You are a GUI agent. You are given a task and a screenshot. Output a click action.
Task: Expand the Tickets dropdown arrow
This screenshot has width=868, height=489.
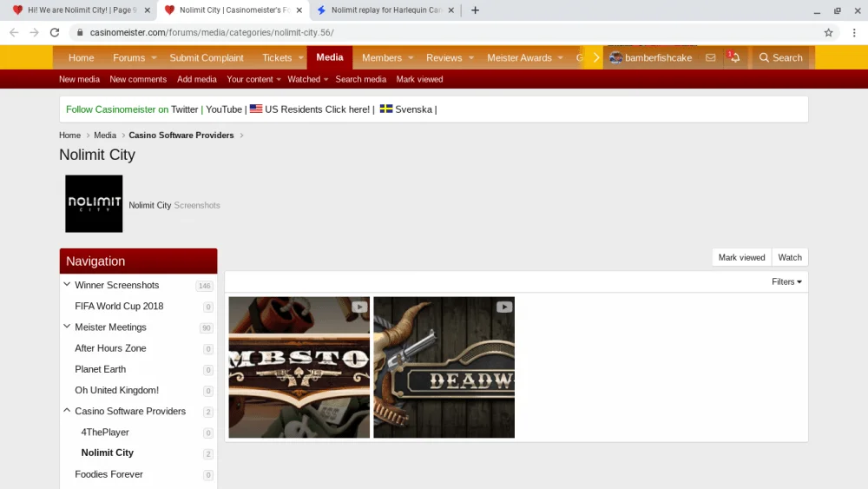pos(300,57)
